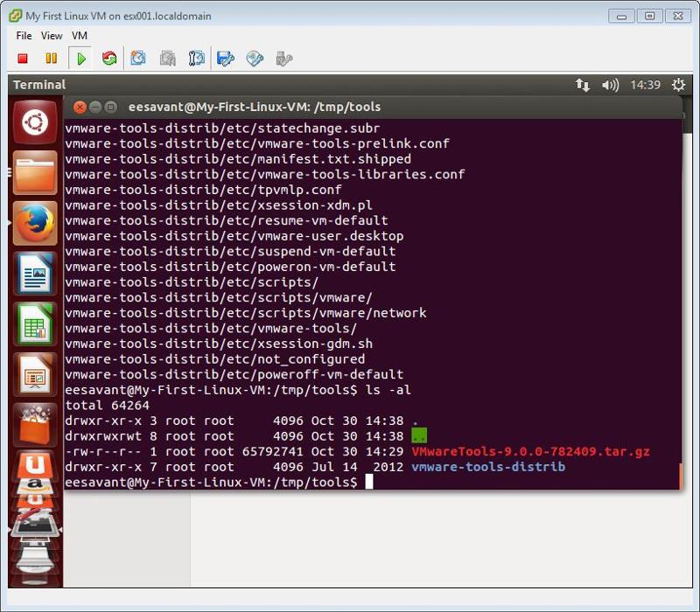Click the line ending in vmware-user.desktop
This screenshot has height=612, width=700.
pos(234,236)
